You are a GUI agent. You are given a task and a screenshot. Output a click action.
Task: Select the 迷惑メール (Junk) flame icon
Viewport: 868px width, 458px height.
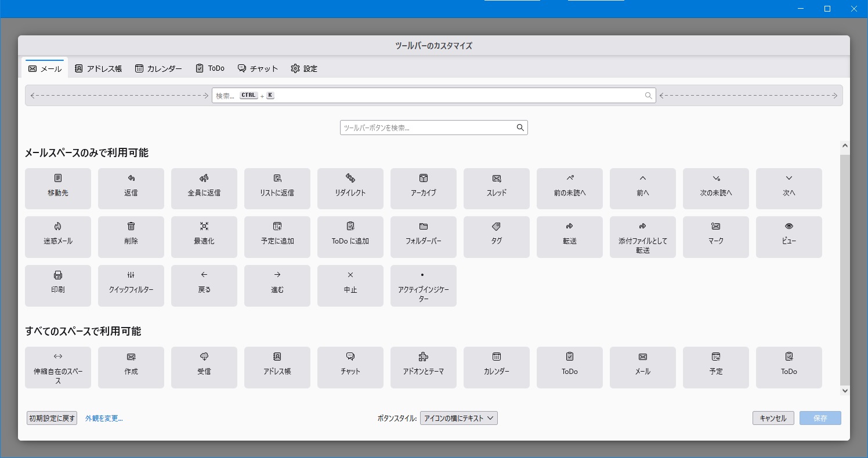tap(58, 227)
